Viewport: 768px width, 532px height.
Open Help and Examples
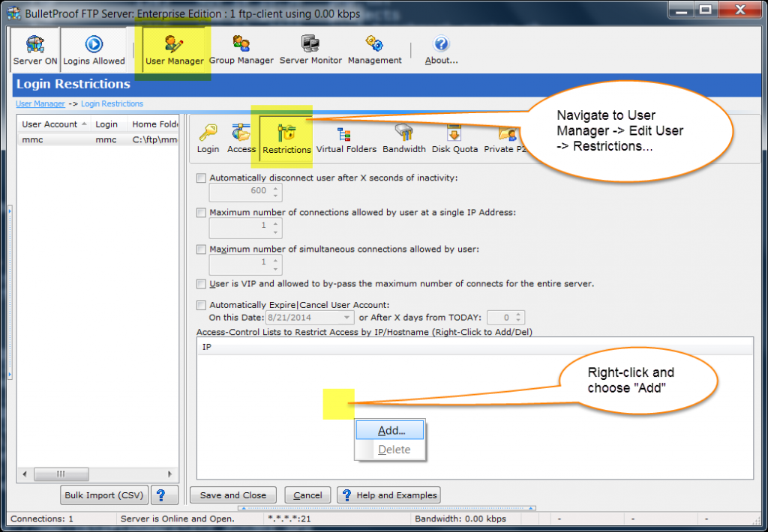388,495
